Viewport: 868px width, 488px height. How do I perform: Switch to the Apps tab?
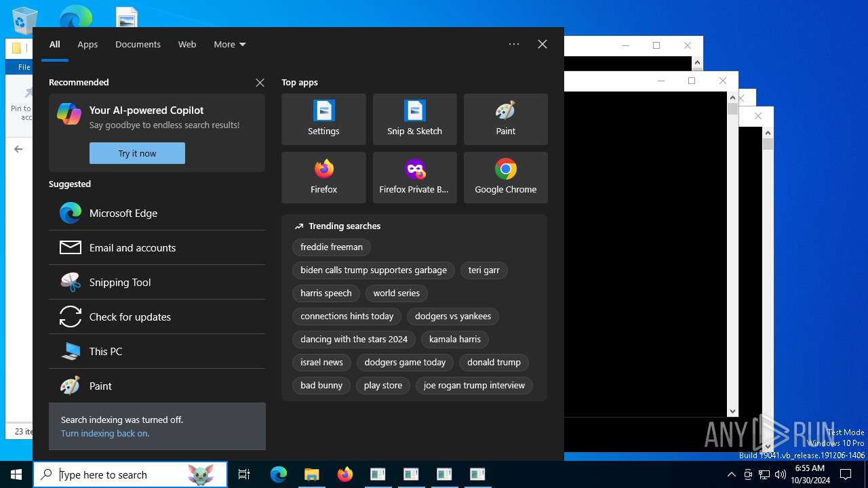click(x=87, y=44)
